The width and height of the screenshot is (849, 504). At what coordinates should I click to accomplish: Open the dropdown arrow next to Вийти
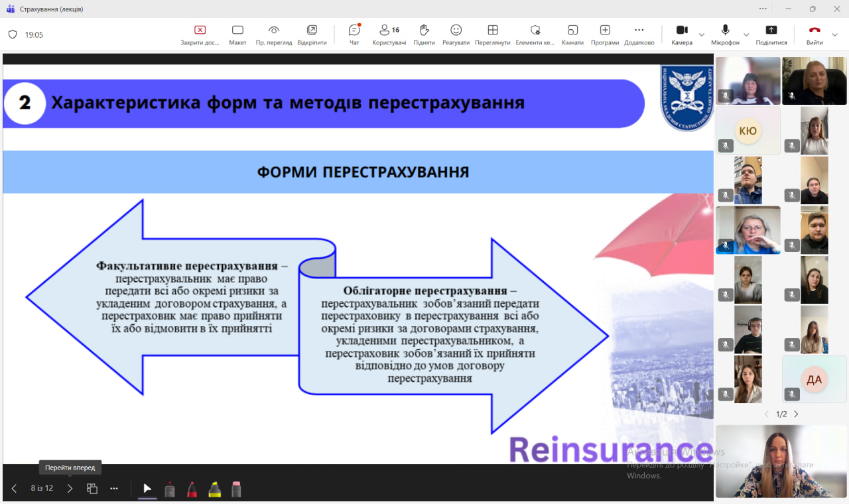835,34
